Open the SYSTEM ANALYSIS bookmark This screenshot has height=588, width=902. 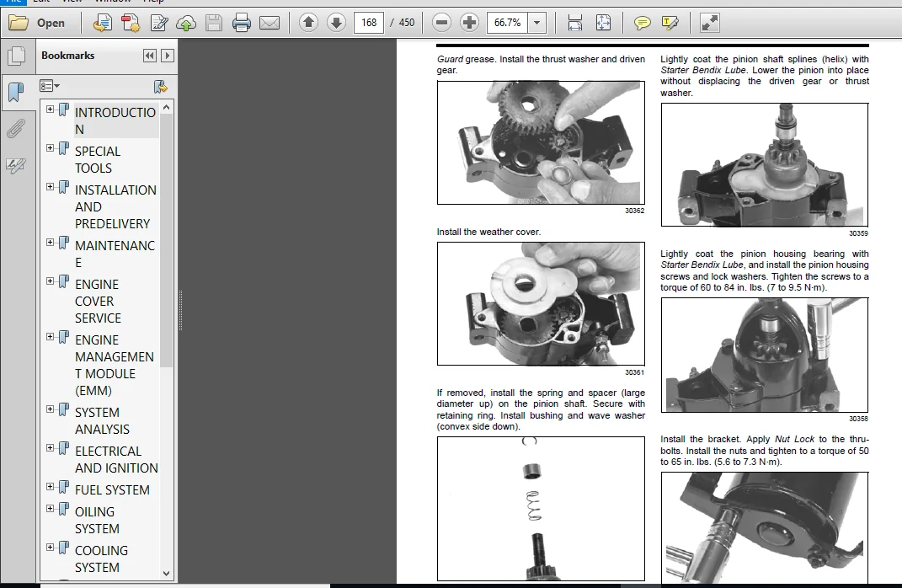103,420
